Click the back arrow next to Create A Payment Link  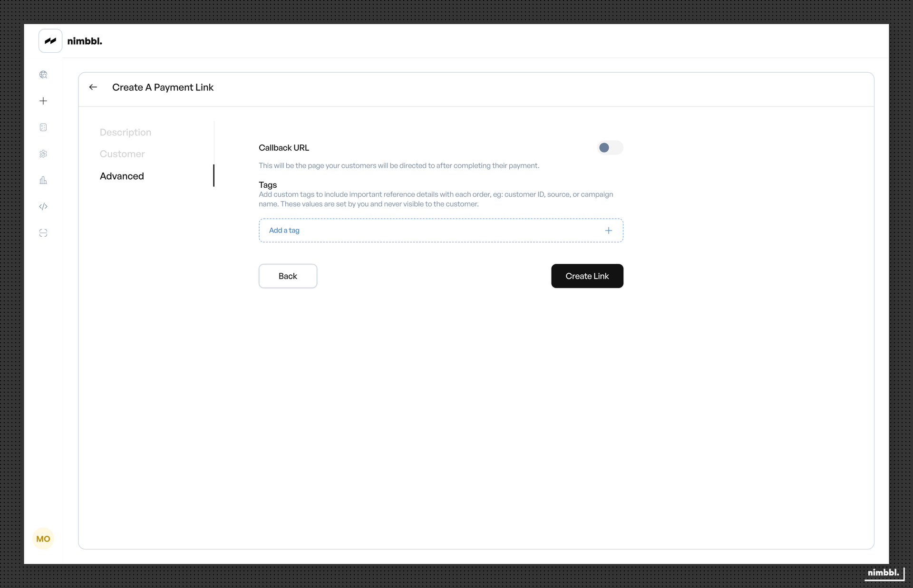(93, 87)
